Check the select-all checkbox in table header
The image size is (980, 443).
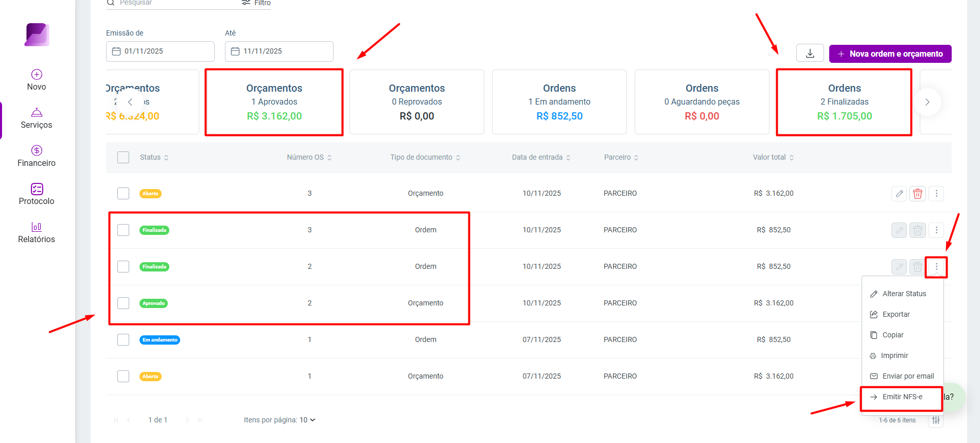[123, 157]
